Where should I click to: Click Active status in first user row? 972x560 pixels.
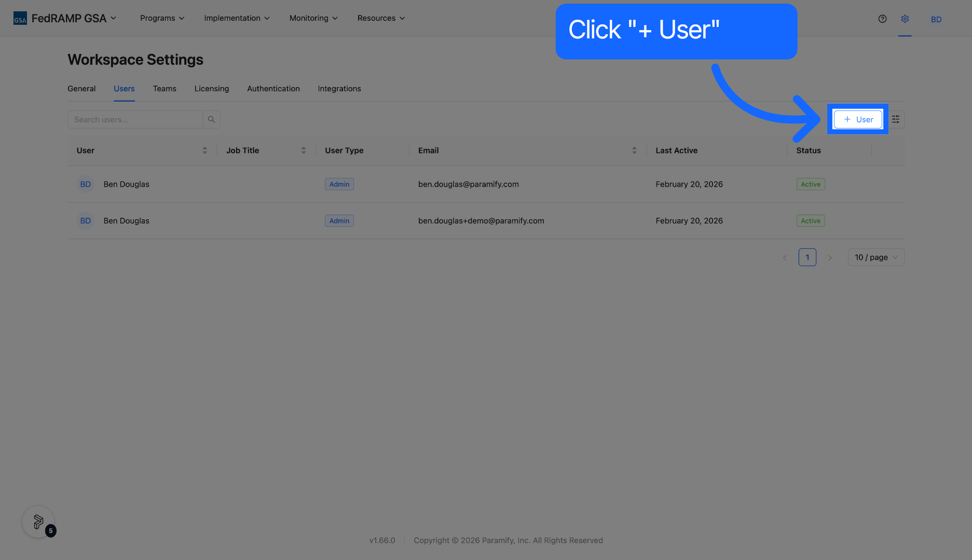[811, 184]
